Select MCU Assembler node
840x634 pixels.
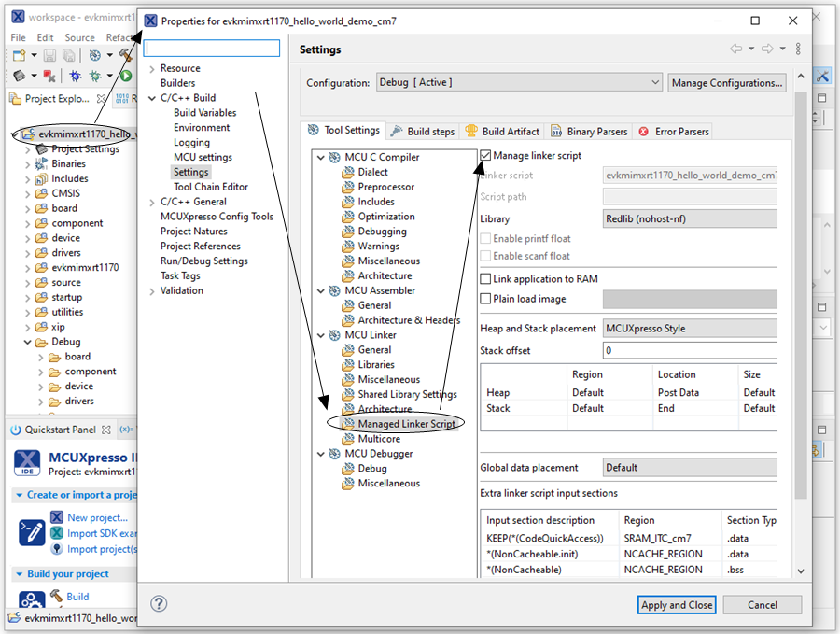(380, 290)
